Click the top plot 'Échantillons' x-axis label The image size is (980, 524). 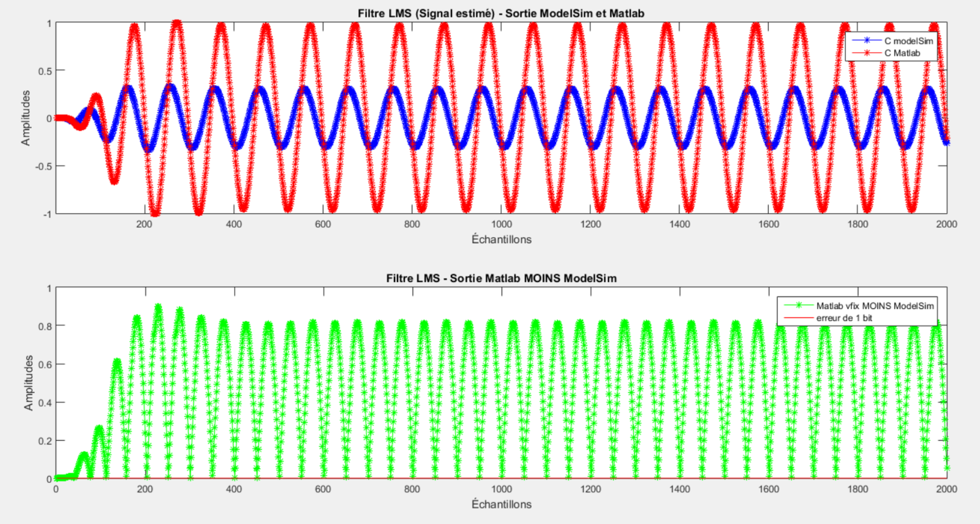pos(501,240)
